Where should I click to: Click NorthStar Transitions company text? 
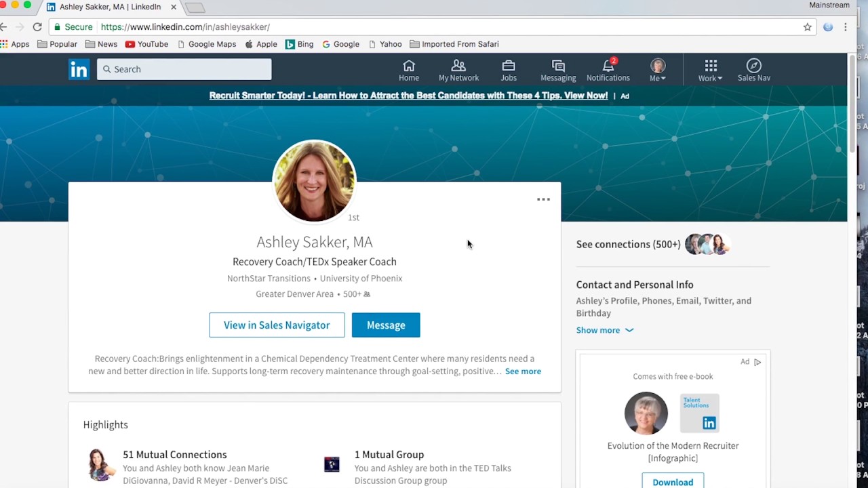click(x=269, y=279)
